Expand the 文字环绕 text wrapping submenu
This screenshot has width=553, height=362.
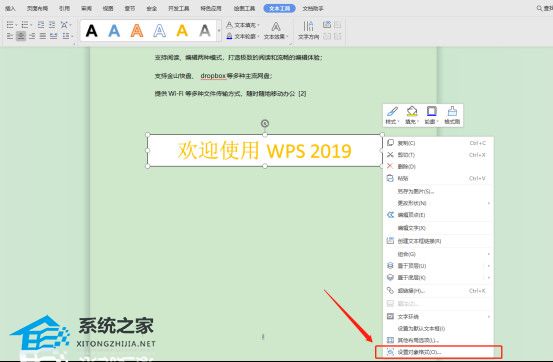click(x=438, y=316)
